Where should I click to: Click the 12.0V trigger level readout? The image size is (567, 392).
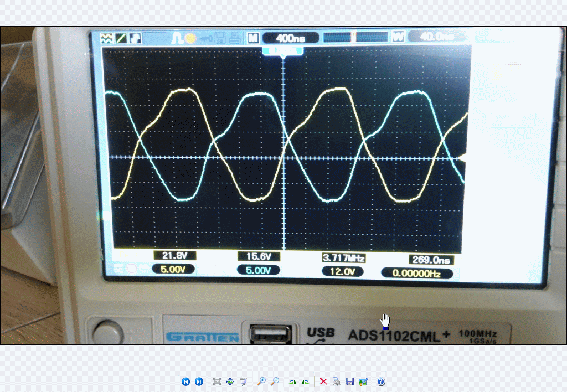[x=343, y=272]
